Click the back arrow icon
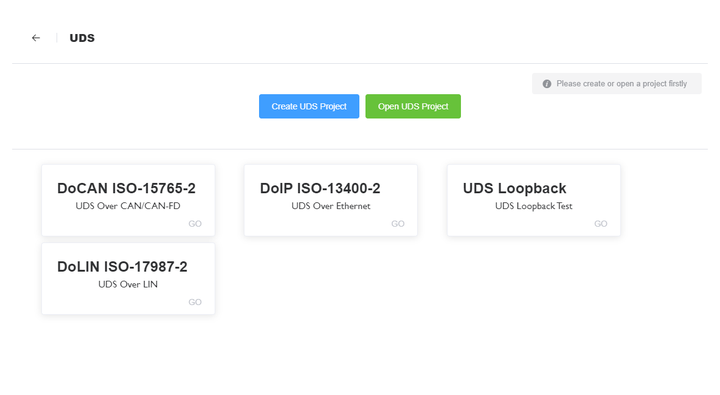The height and width of the screenshot is (395, 720). [36, 38]
